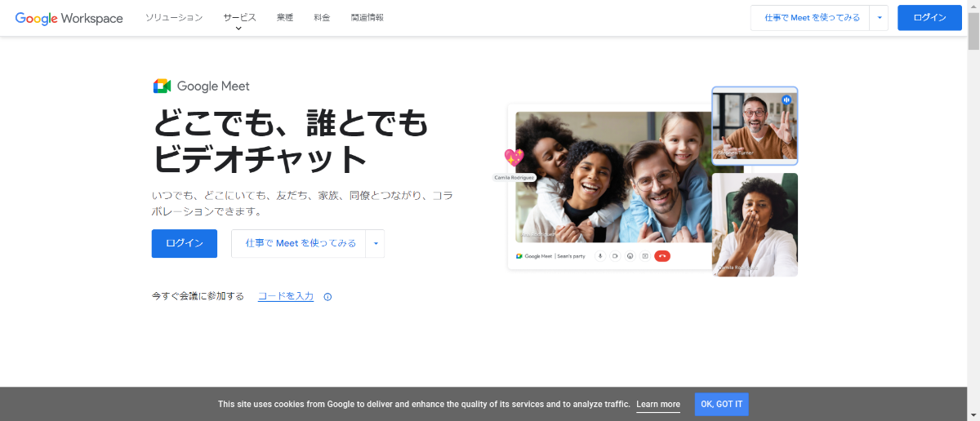Expand the chevron under サービス
Screen dimensions: 980x421
239,29
